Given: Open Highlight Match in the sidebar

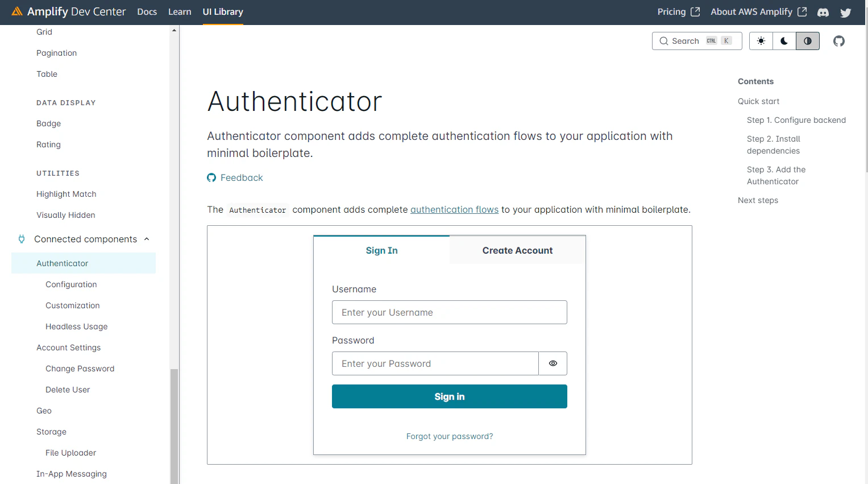Looking at the screenshot, I should pyautogui.click(x=67, y=194).
